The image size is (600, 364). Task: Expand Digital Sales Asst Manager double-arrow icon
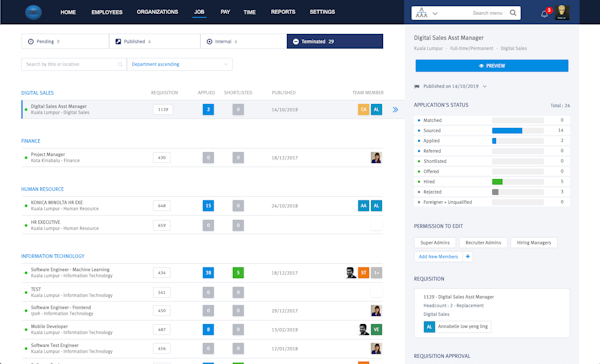tap(395, 110)
